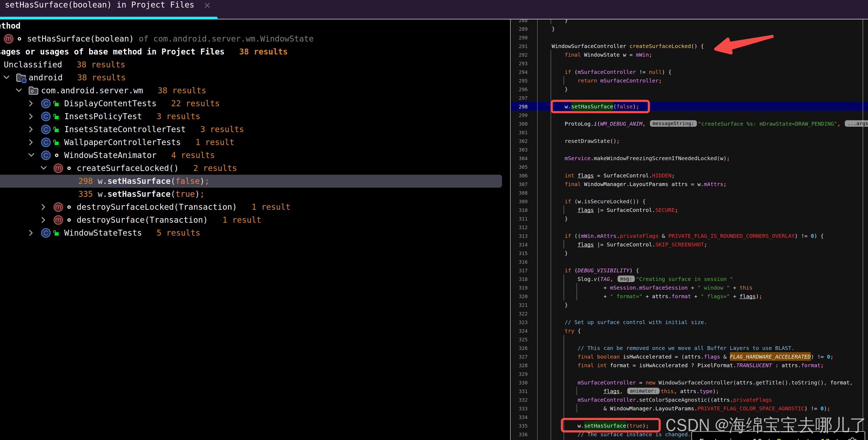The width and height of the screenshot is (868, 440).
Task: Click the createSurfaceLocked() method icon
Action: coord(58,168)
